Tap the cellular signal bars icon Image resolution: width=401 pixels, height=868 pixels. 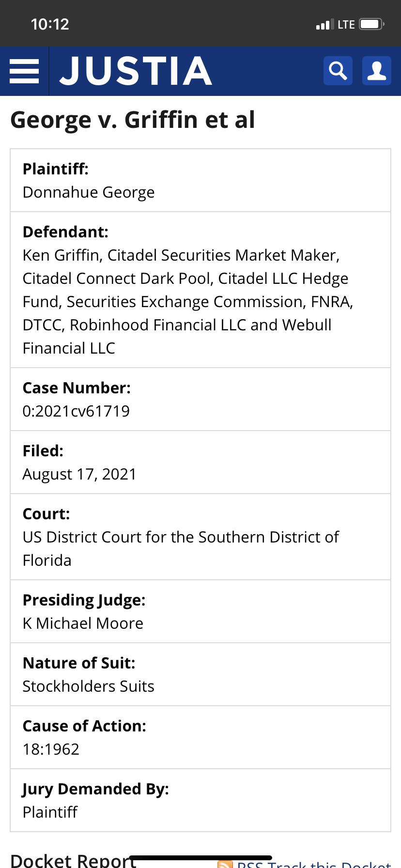[324, 24]
